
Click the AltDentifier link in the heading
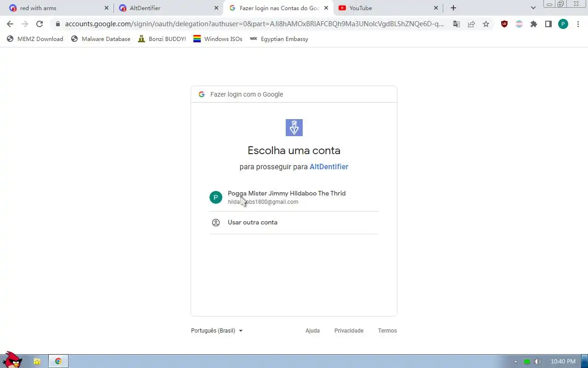(329, 167)
